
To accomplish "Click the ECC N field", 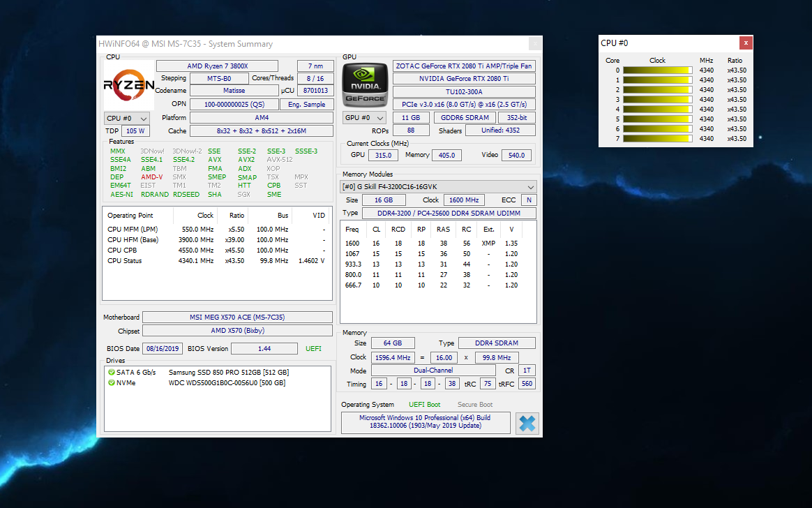I will pyautogui.click(x=529, y=200).
